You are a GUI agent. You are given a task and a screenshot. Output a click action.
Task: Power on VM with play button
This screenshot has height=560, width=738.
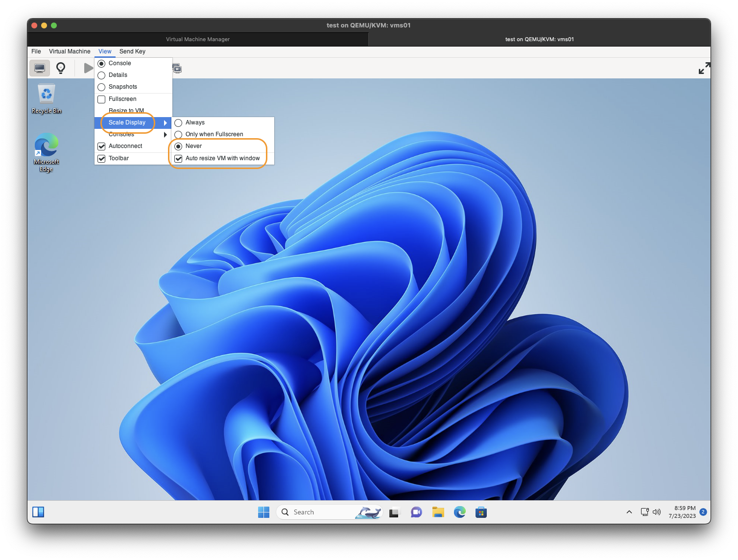(88, 68)
